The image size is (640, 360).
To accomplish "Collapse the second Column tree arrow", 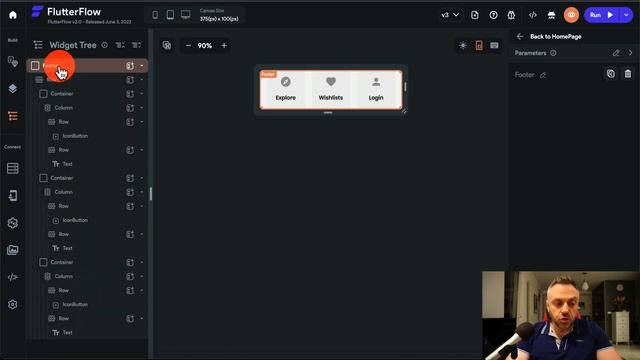I will coord(142,192).
